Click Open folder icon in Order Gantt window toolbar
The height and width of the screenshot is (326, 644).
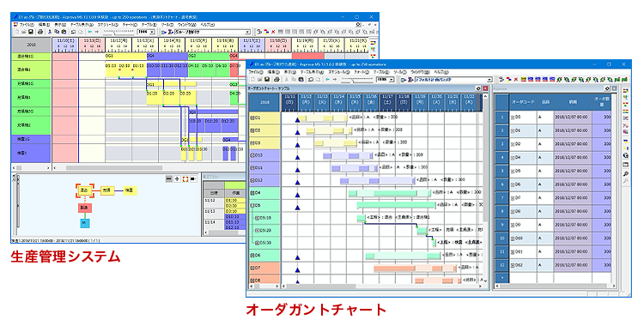pos(260,79)
